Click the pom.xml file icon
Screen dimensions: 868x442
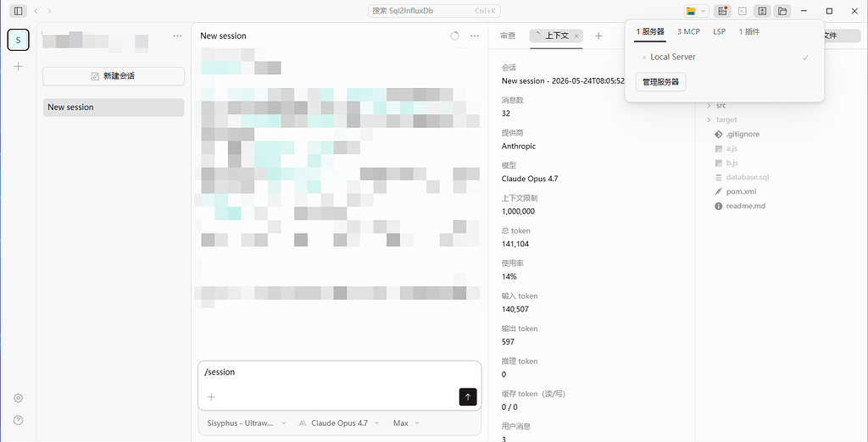coord(719,191)
